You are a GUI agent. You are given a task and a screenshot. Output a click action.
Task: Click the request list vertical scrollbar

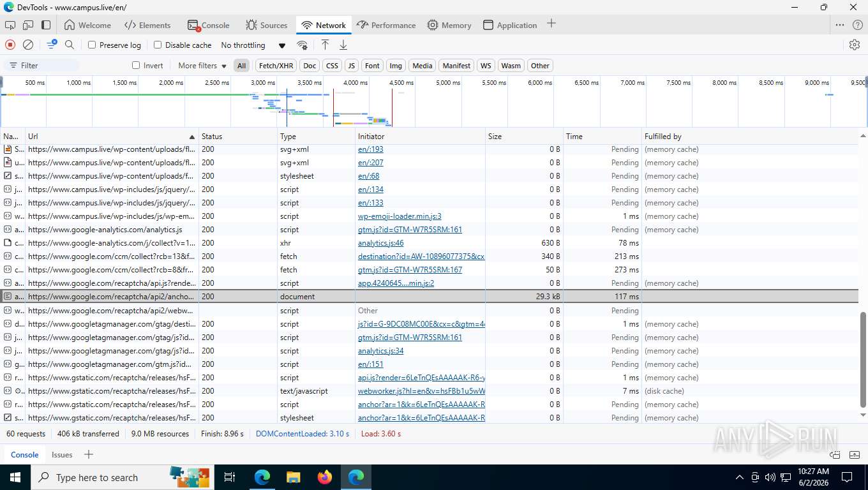863,360
